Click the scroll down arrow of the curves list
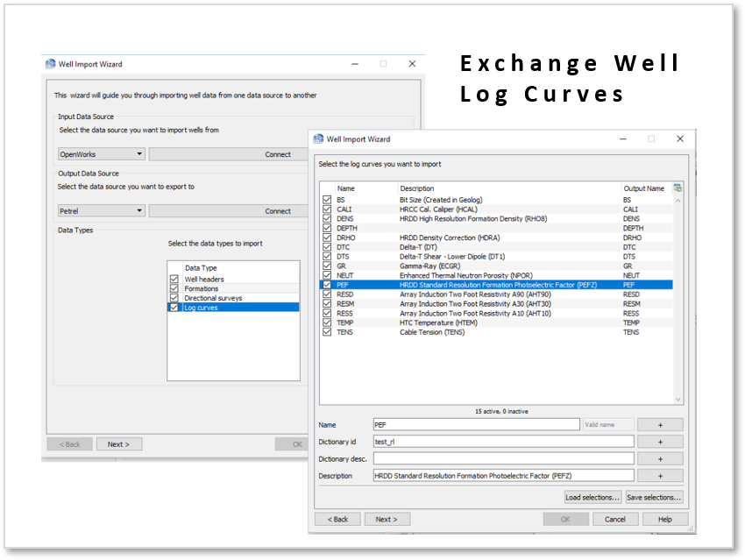 (678, 400)
